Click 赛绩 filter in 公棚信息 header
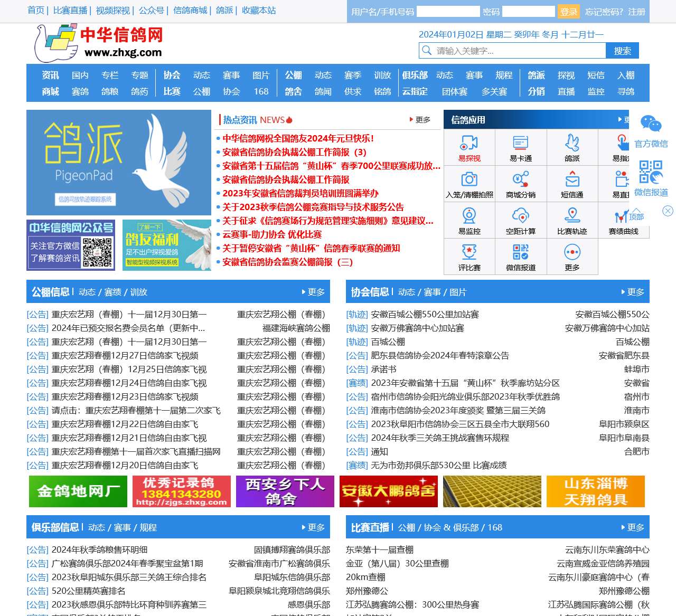Image resolution: width=676 pixels, height=616 pixels. (112, 292)
